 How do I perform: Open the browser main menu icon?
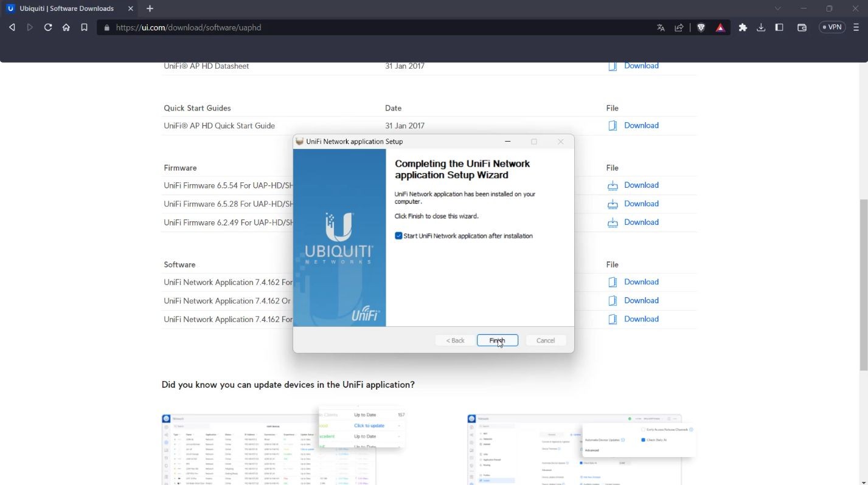click(x=856, y=27)
